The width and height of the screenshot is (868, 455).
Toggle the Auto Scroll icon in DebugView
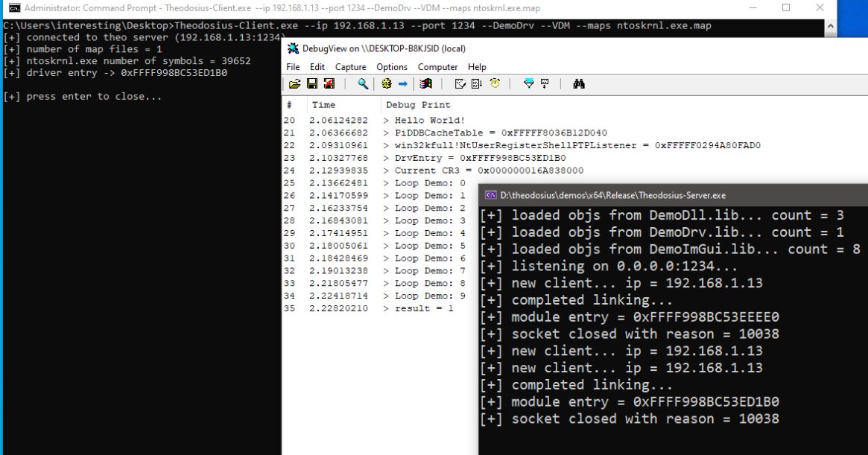[x=477, y=84]
